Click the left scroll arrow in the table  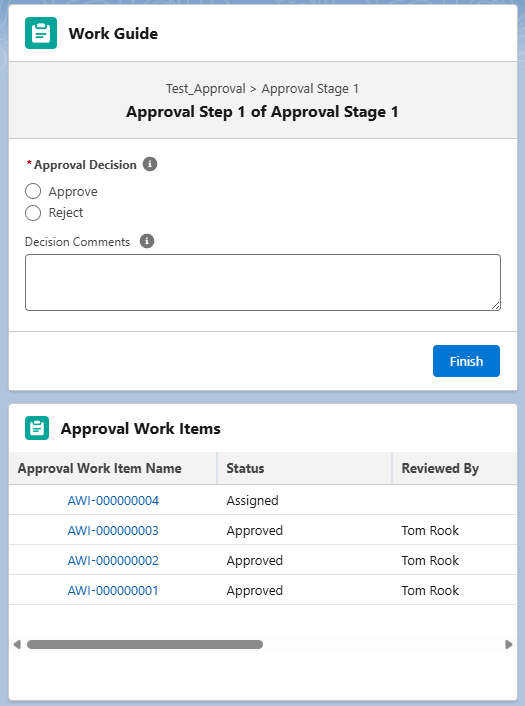point(17,644)
